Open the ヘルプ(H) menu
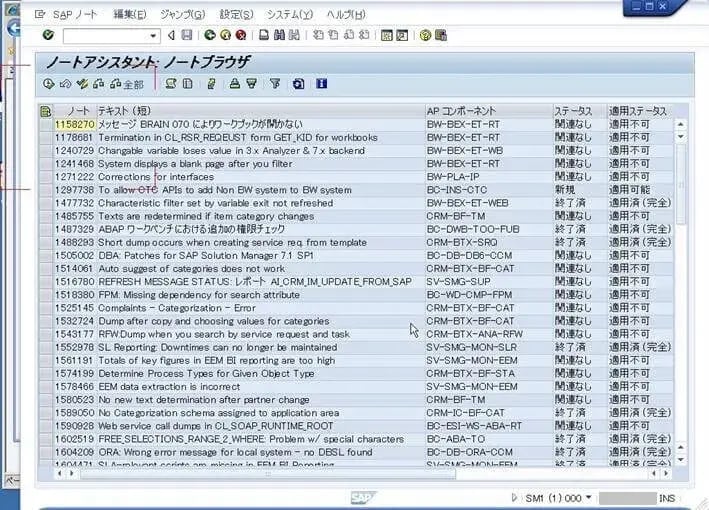709x510 pixels. coord(346,14)
